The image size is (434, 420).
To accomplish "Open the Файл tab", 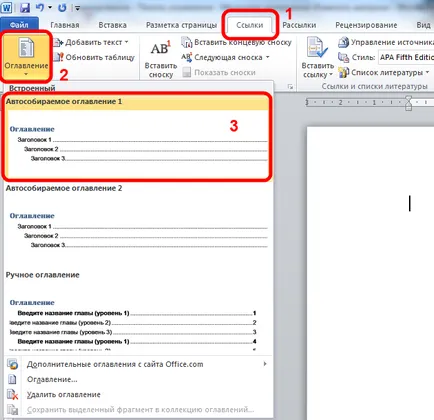I will click(x=19, y=25).
